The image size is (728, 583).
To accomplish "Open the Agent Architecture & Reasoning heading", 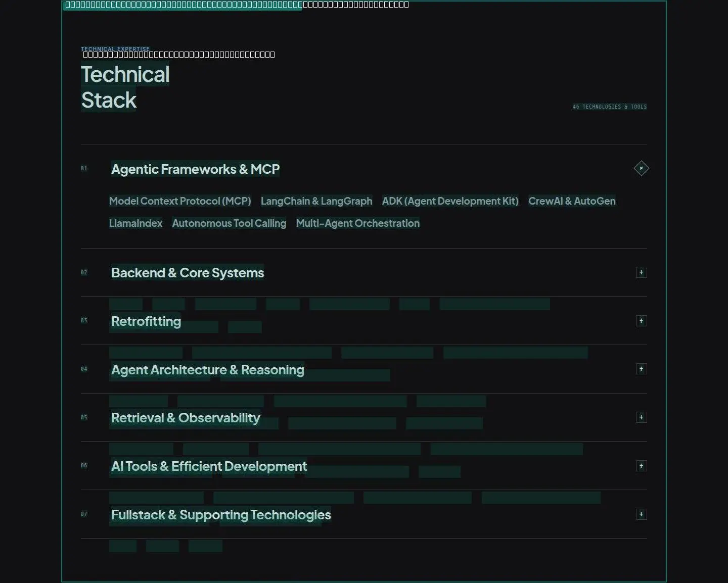I will 208,370.
